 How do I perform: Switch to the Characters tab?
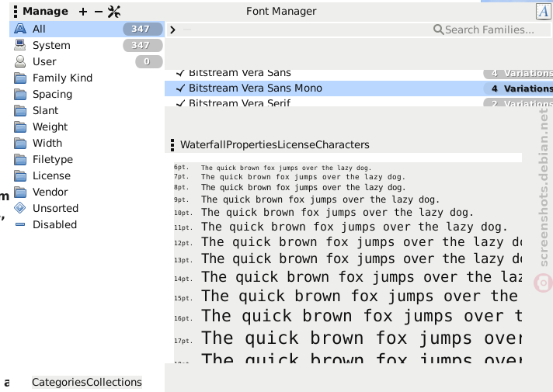tap(343, 144)
